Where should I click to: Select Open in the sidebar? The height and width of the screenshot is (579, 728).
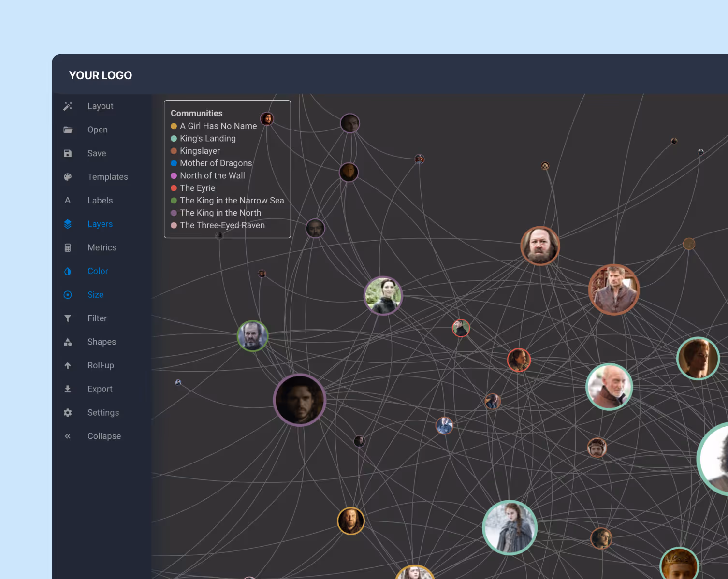(x=98, y=130)
